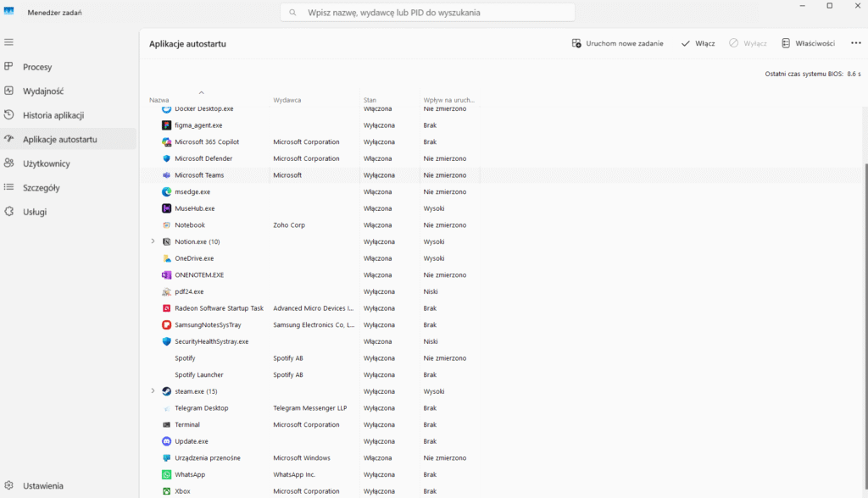This screenshot has width=868, height=498.
Task: Click the Włącz button
Action: coord(698,43)
